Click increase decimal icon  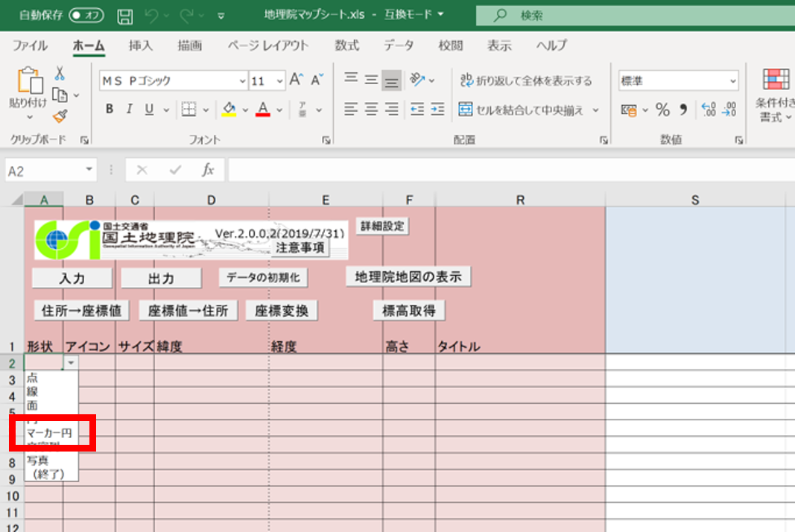point(709,110)
